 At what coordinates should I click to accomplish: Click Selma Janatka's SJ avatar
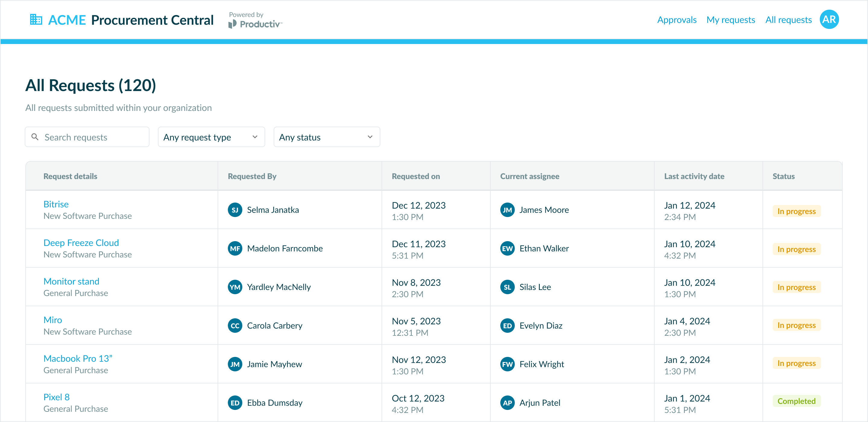[235, 210]
